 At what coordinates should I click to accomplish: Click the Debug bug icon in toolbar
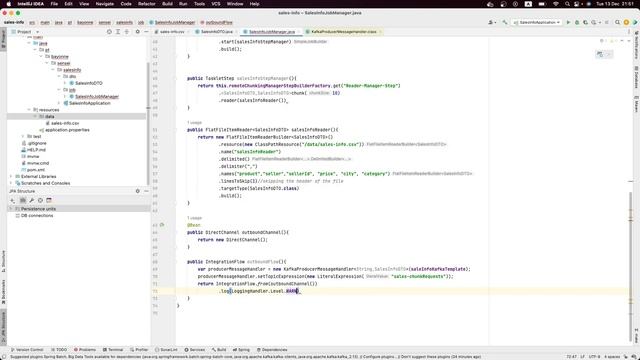(577, 22)
